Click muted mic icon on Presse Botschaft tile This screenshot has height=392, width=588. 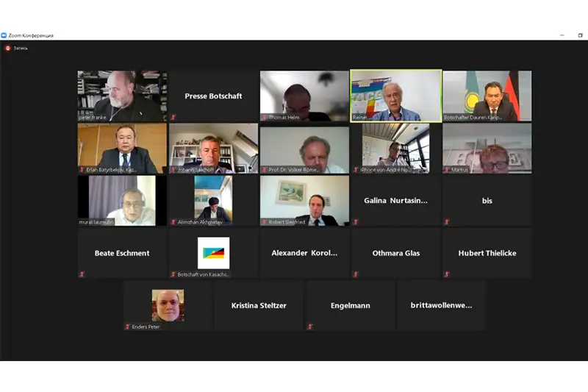click(173, 117)
